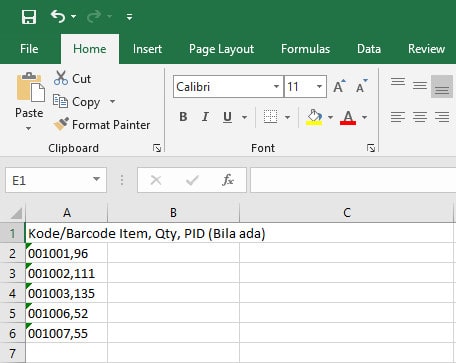This screenshot has height=363, width=456.
Task: Center the text horizontally
Action: click(x=420, y=117)
